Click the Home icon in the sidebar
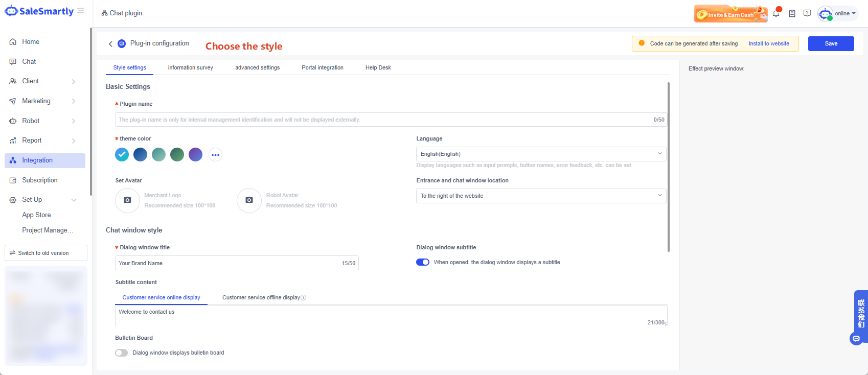 click(13, 42)
